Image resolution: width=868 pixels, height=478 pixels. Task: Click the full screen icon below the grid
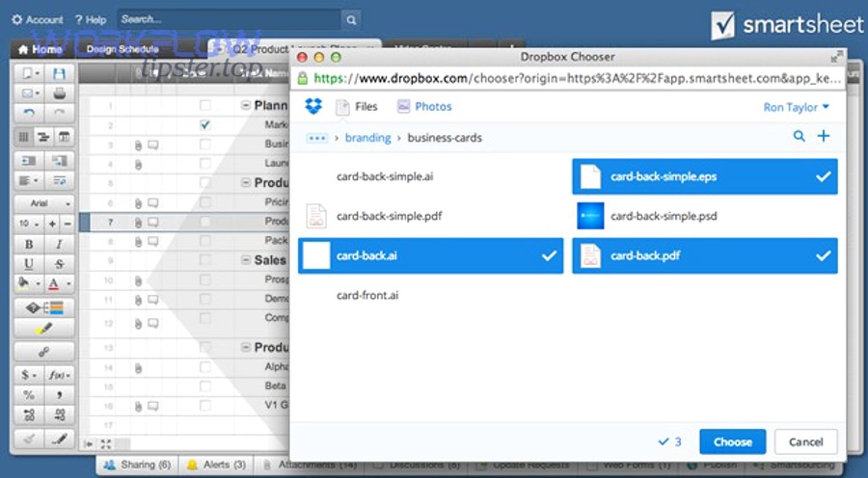click(106, 443)
